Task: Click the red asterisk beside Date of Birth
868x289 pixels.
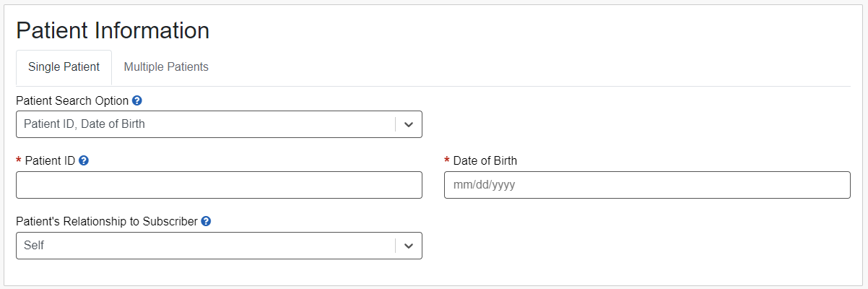Action: tap(447, 161)
